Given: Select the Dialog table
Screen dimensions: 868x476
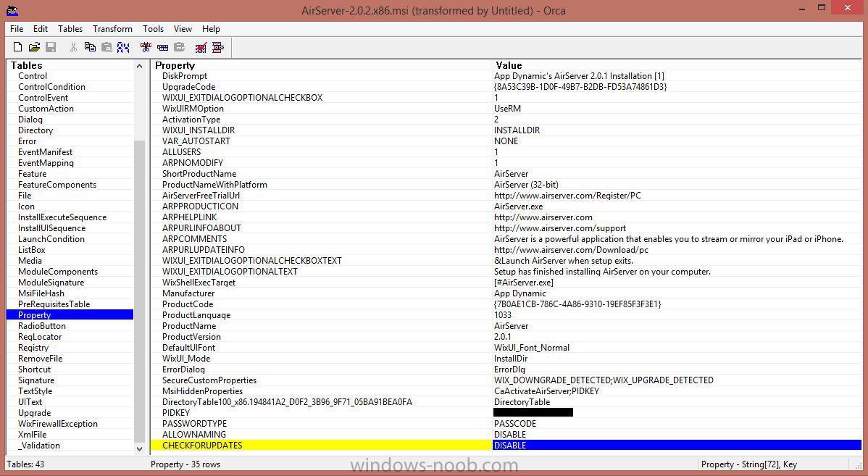Looking at the screenshot, I should click(30, 120).
